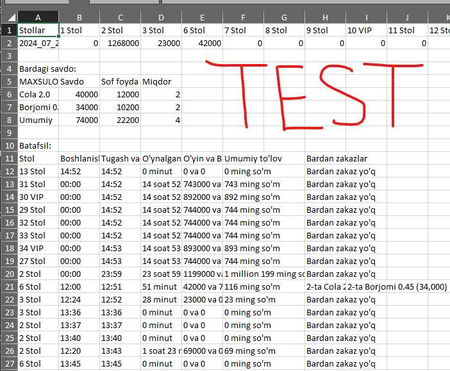
Task: Select the 1 million 199 ming cell
Action: tap(264, 274)
